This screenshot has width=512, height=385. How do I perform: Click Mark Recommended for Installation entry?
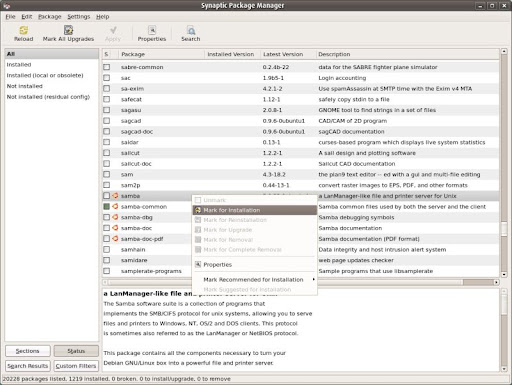255,279
